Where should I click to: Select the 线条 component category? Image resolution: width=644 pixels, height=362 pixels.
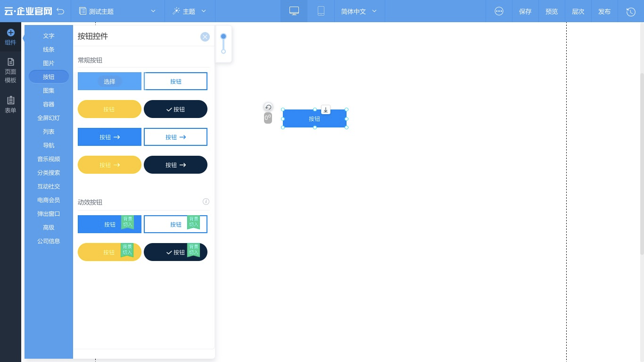pyautogui.click(x=49, y=50)
